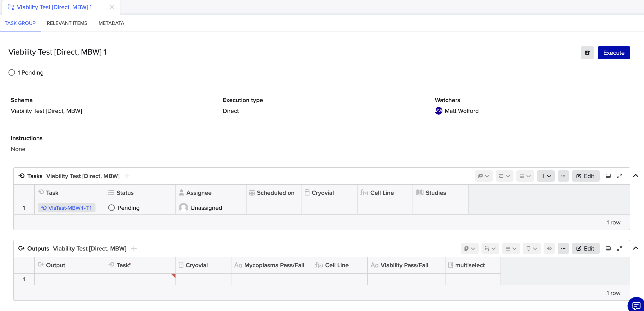Screen dimensions: 644x311
Task: Click the Execute button
Action: pyautogui.click(x=613, y=53)
